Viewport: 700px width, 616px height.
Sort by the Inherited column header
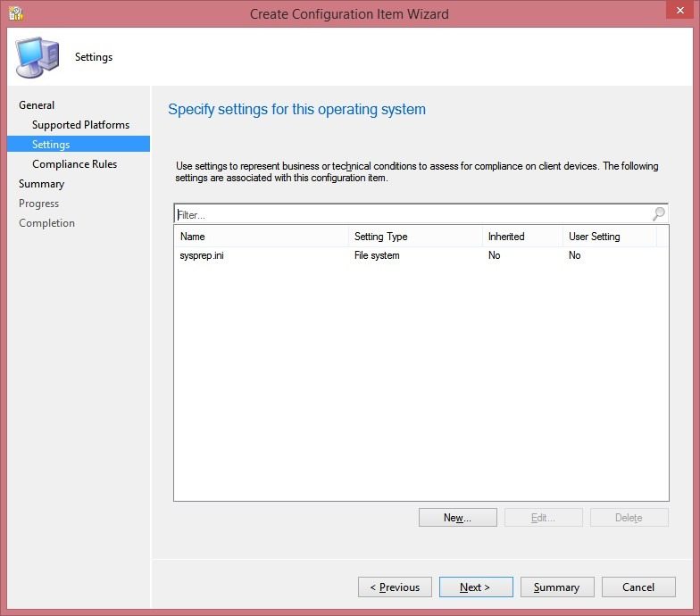(522, 236)
